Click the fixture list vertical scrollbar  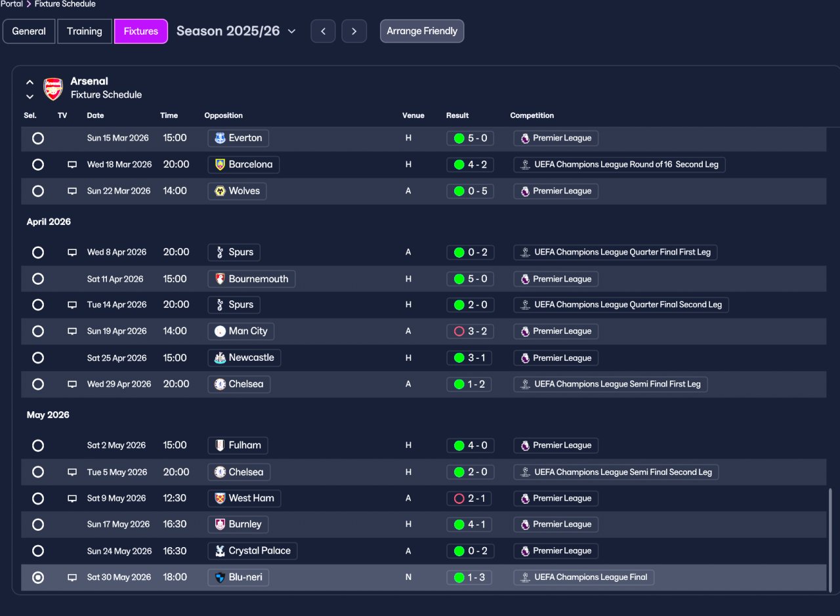coord(830,538)
